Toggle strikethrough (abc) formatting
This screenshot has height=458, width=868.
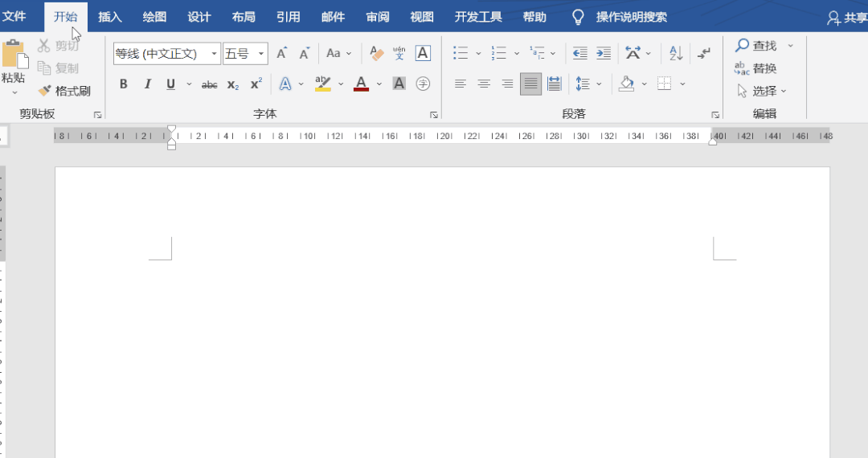209,84
